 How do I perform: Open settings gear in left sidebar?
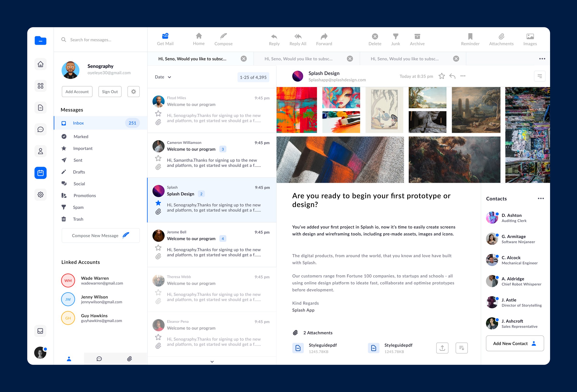click(x=40, y=195)
